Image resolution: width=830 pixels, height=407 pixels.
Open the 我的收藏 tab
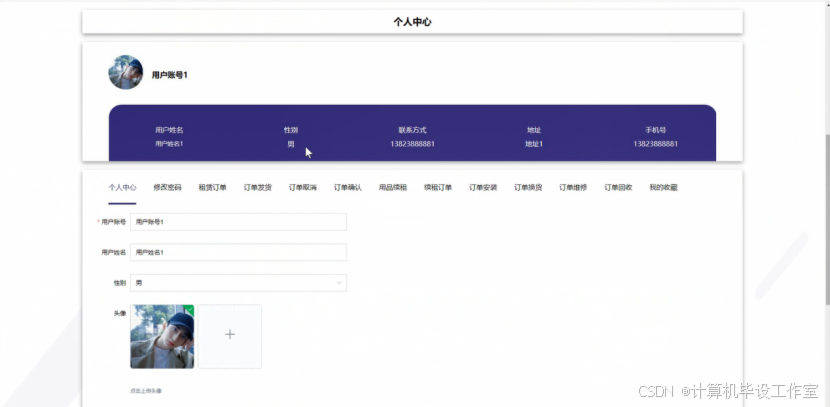pyautogui.click(x=663, y=187)
